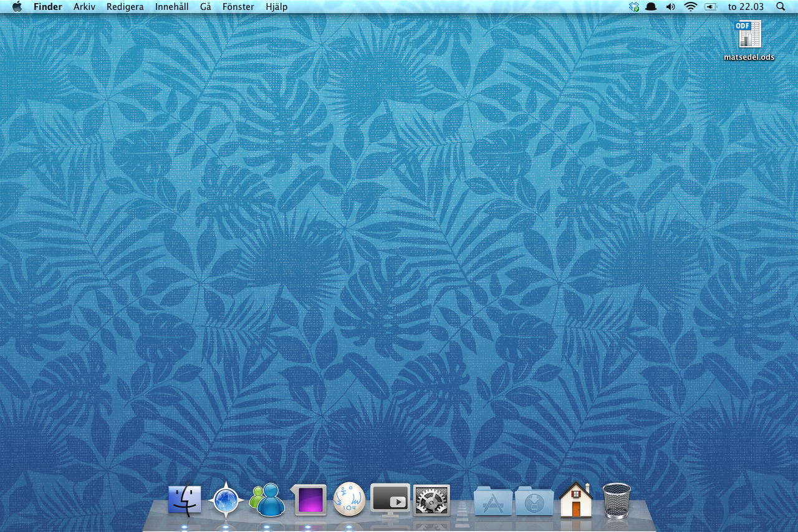798x532 pixels.
Task: Click the battery charging status icon
Action: [711, 7]
